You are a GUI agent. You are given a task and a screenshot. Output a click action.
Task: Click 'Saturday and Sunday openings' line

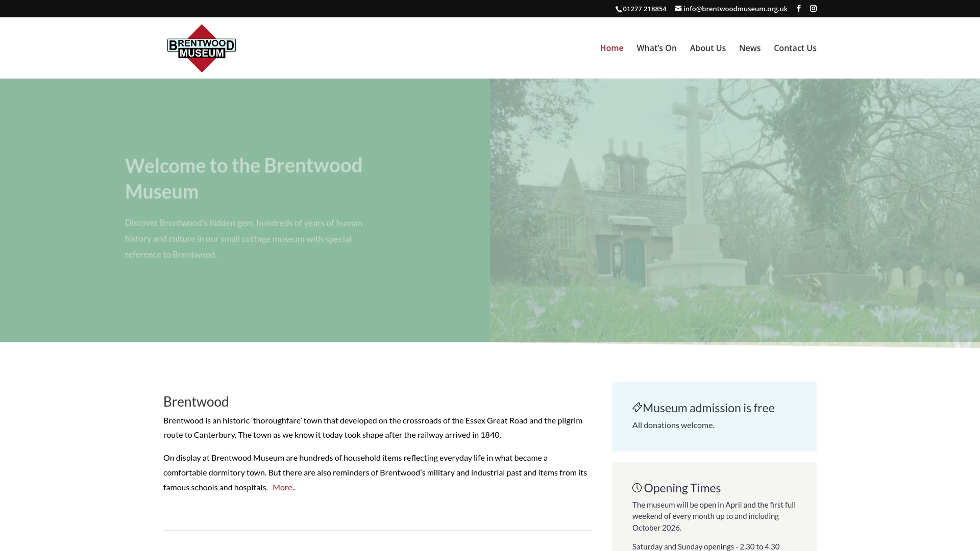[x=706, y=546]
